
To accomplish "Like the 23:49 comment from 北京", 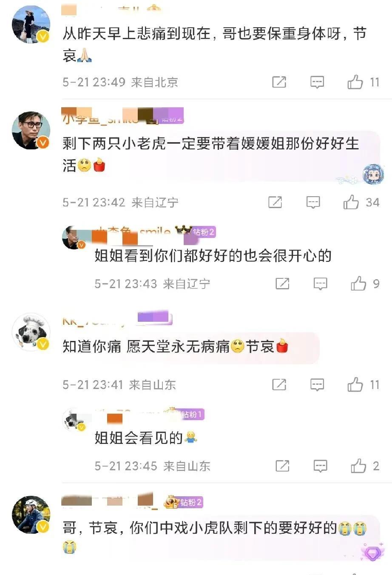I will [355, 82].
